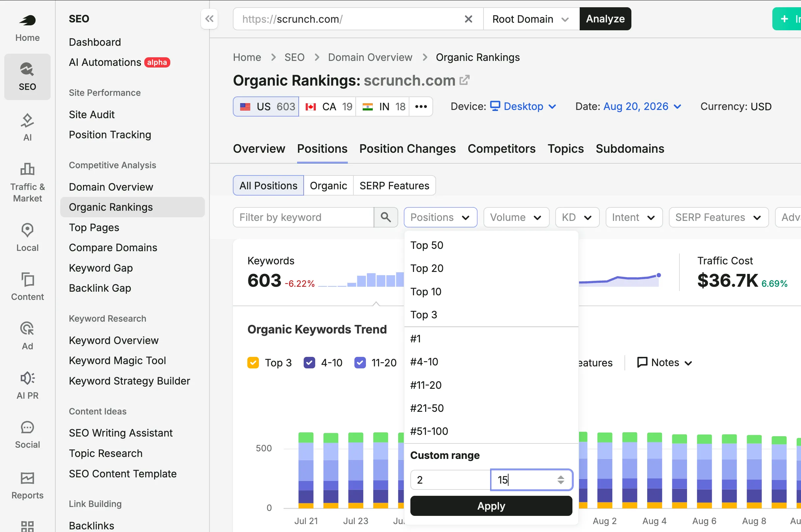Screen dimensions: 801x532
Task: Open the KD filter dropdown
Action: point(577,217)
